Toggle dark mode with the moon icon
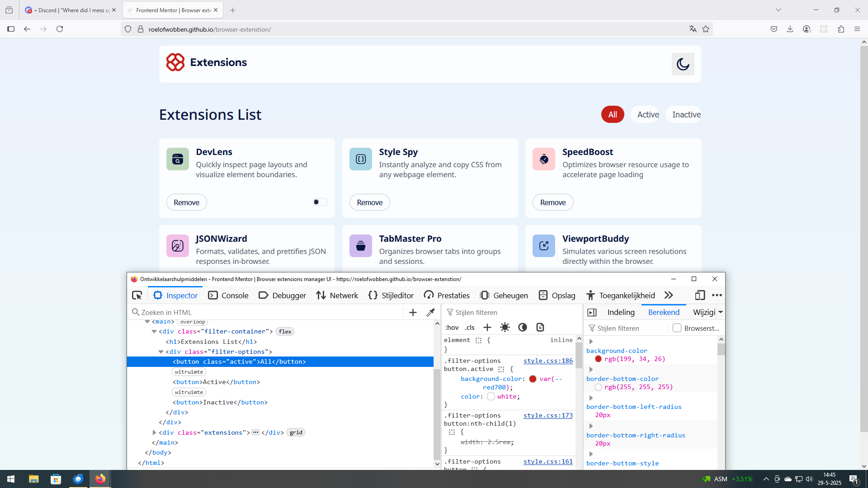Screen dimensions: 868x488 coord(683,64)
